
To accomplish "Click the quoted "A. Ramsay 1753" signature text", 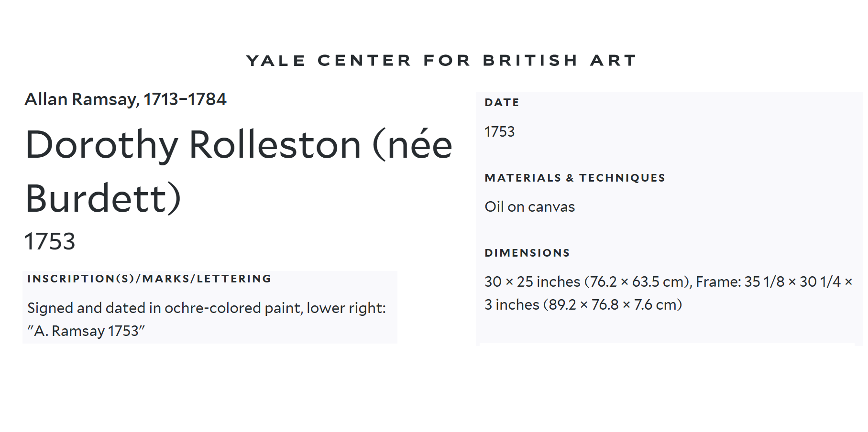I will click(86, 331).
